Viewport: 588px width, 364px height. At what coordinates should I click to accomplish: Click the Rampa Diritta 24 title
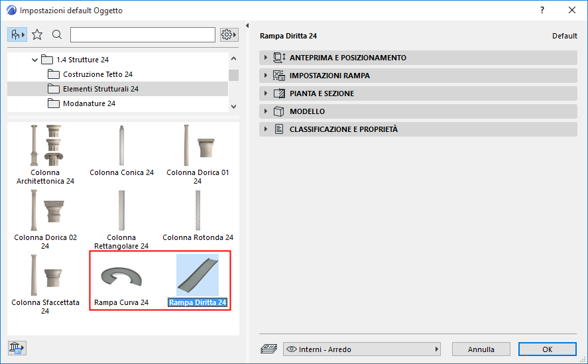[288, 36]
